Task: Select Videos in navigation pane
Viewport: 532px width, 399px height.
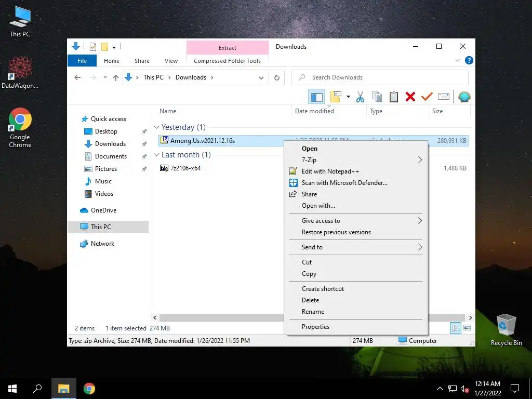Action: (x=104, y=194)
